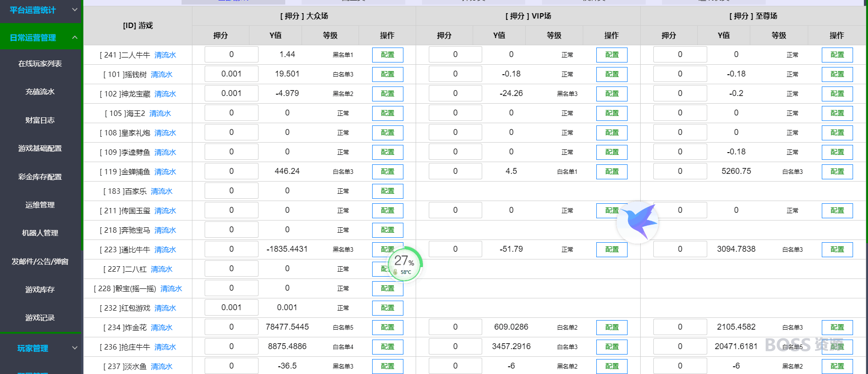Click VIP场 押分 field for 金蟬捕鱼
Image resolution: width=868 pixels, height=374 pixels.
pyautogui.click(x=455, y=171)
